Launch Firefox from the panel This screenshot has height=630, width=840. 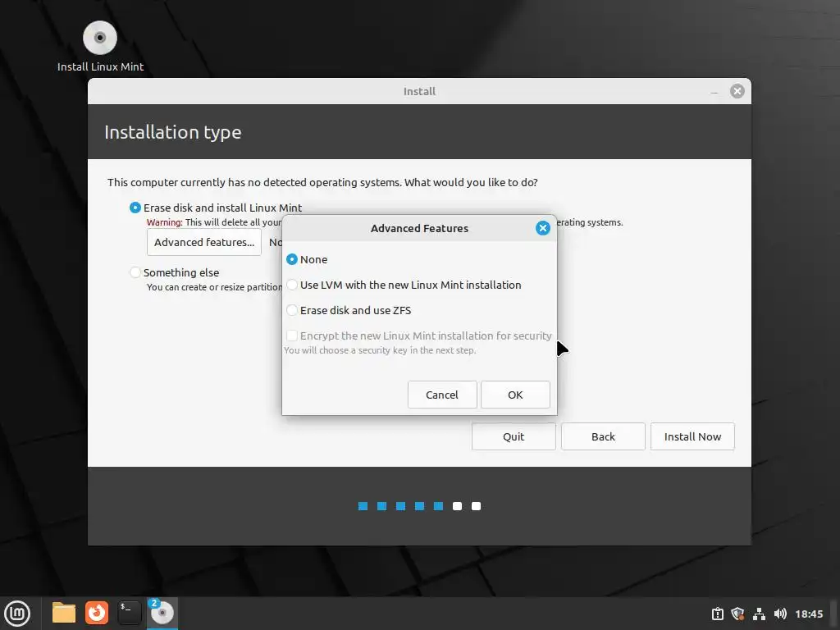coord(97,613)
